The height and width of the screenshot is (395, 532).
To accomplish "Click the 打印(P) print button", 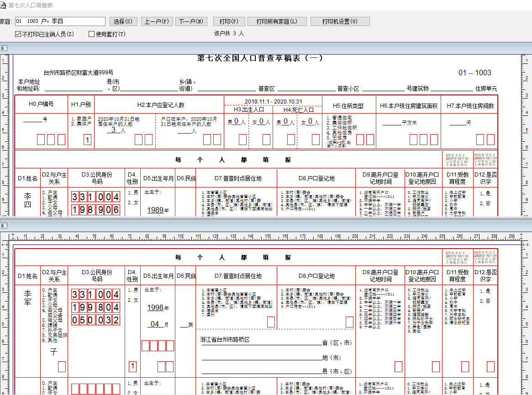I will (229, 21).
